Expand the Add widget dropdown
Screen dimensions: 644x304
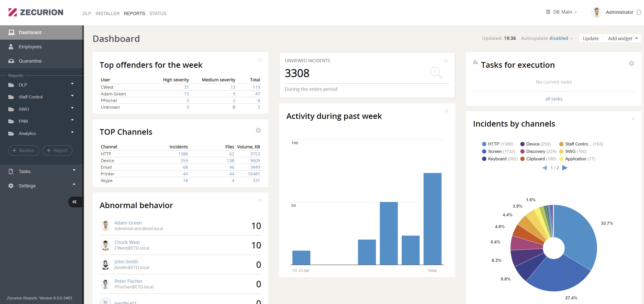tap(622, 38)
